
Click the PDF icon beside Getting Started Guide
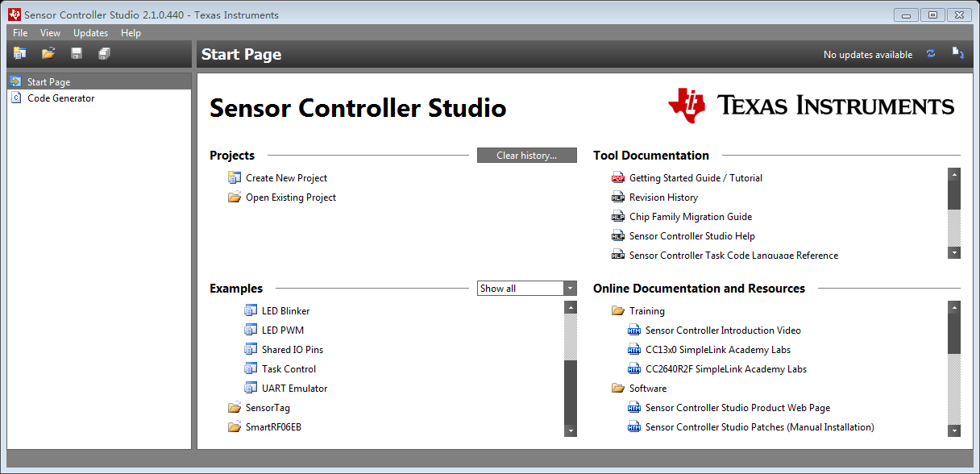(x=618, y=178)
